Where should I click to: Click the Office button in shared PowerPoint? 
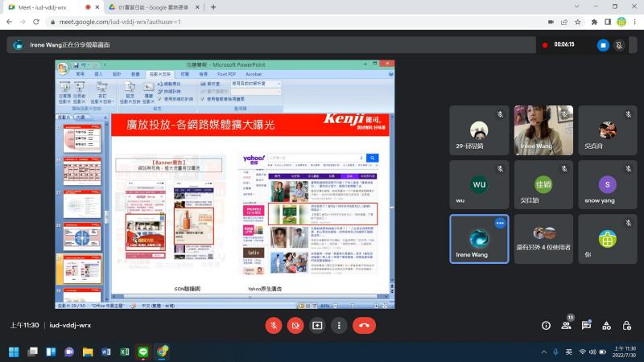[x=63, y=68]
